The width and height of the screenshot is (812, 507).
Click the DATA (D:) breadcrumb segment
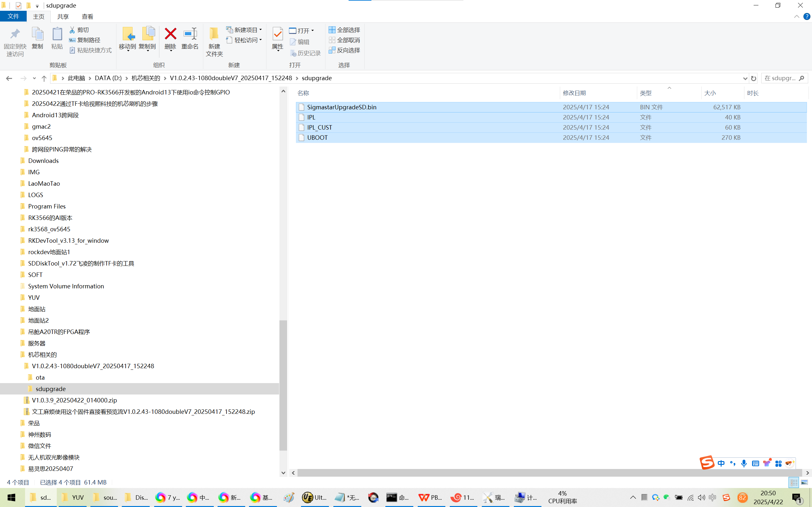[x=108, y=78]
